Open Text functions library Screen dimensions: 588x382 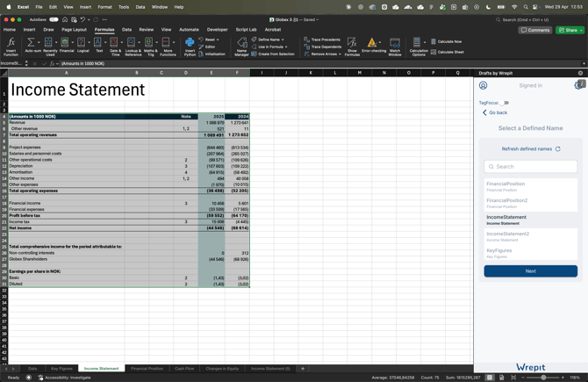(99, 46)
